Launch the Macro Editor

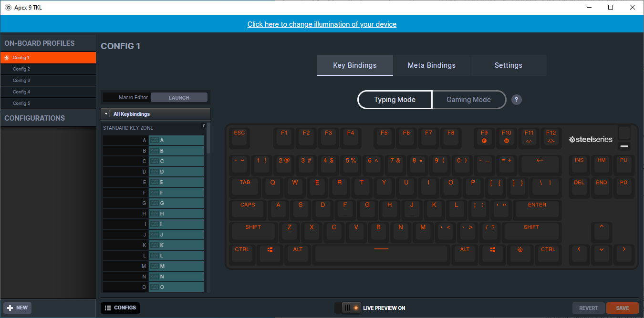point(179,98)
